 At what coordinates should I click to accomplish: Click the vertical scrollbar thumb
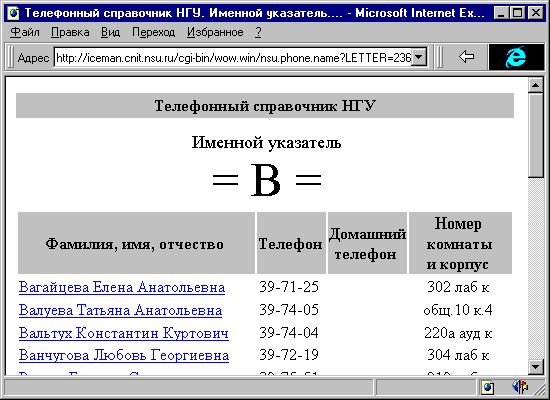click(536, 135)
